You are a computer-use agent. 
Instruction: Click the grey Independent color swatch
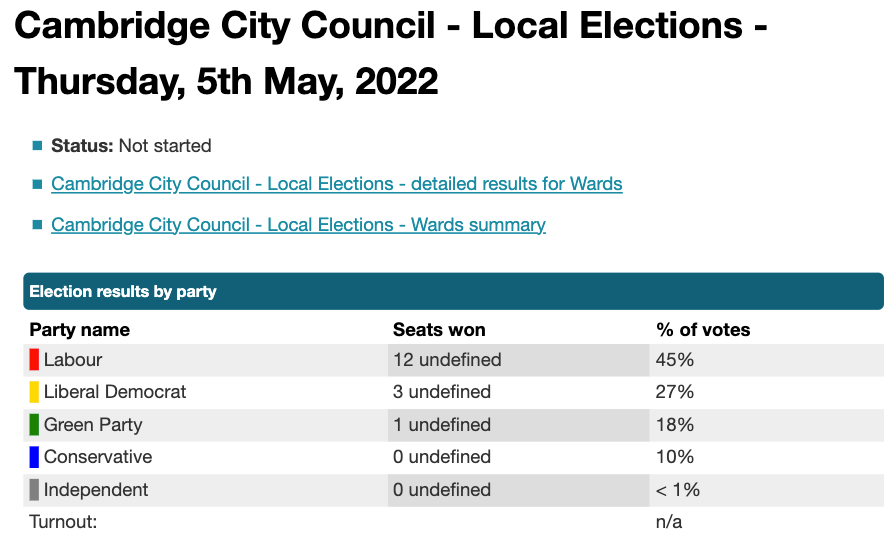[x=34, y=490]
